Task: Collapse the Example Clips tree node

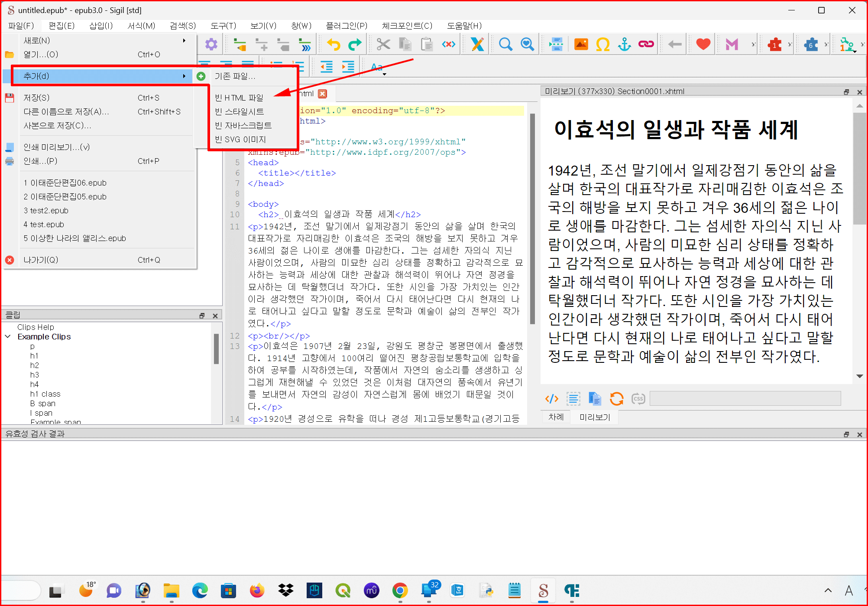Action: (x=8, y=336)
